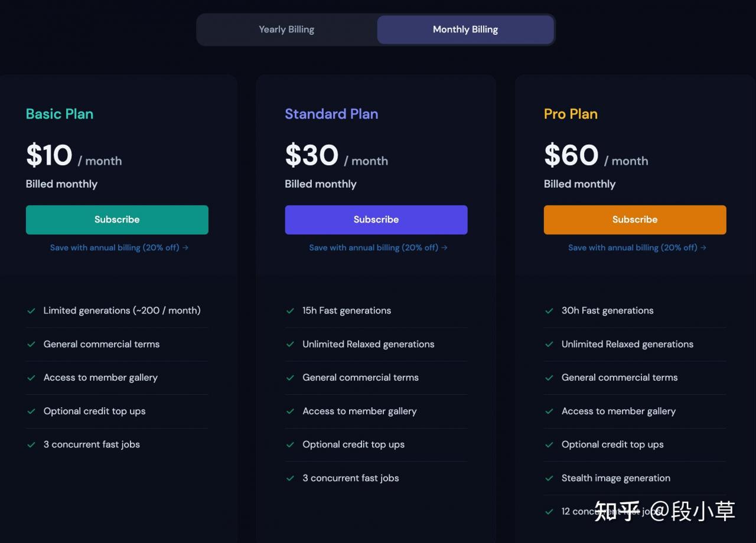Click checkmark beside Limited generations (~200 / month)
Image resolution: width=756 pixels, height=543 pixels.
pyautogui.click(x=31, y=310)
